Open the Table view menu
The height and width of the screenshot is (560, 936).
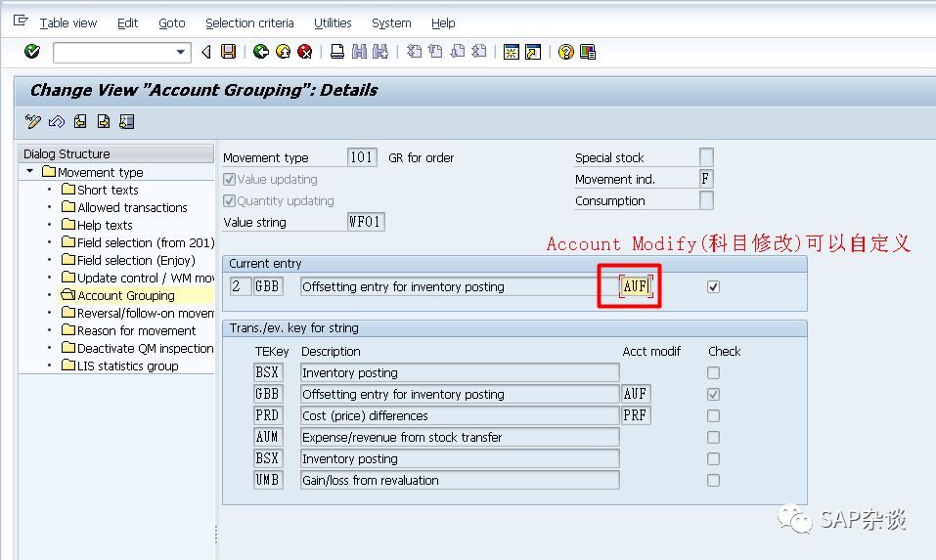[68, 23]
